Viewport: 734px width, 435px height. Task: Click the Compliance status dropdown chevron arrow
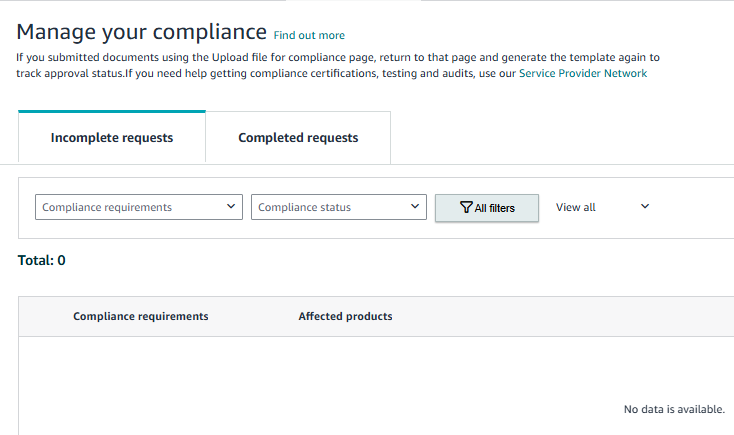pyautogui.click(x=415, y=206)
